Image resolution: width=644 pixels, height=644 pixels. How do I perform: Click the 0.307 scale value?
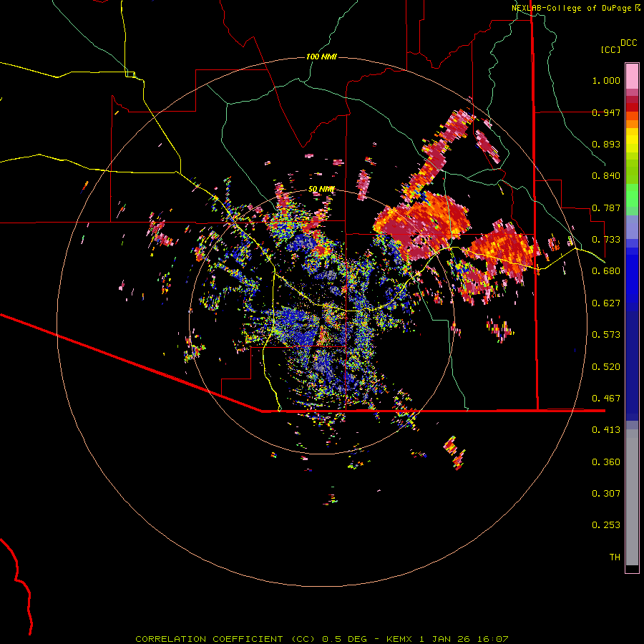click(x=606, y=494)
